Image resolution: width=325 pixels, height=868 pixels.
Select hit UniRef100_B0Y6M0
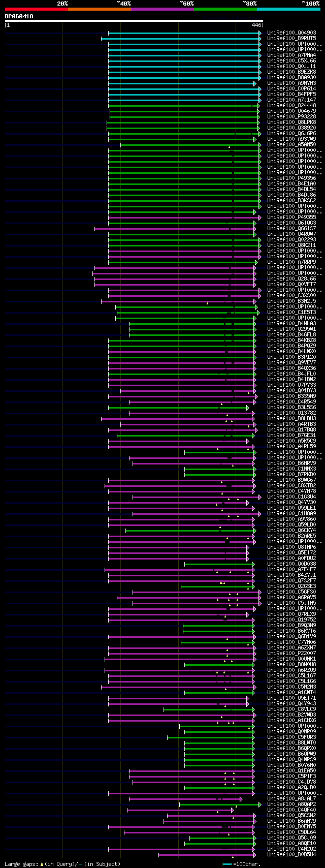tap(291, 765)
